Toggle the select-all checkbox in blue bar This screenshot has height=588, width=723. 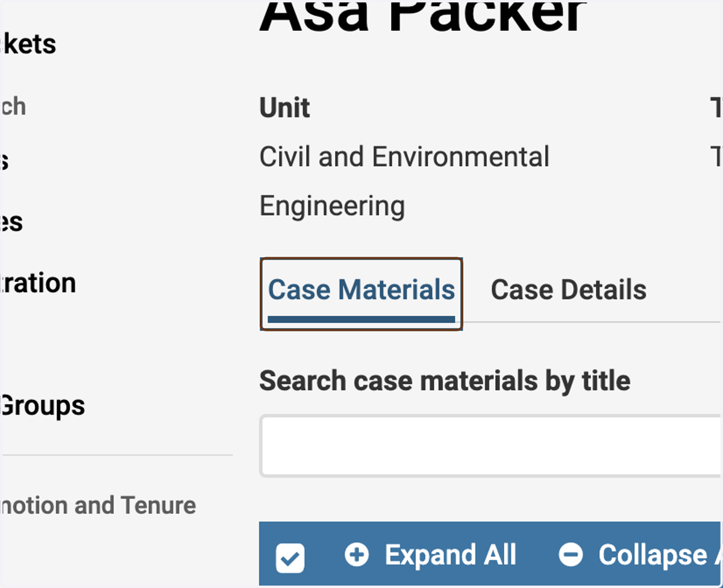click(x=290, y=558)
